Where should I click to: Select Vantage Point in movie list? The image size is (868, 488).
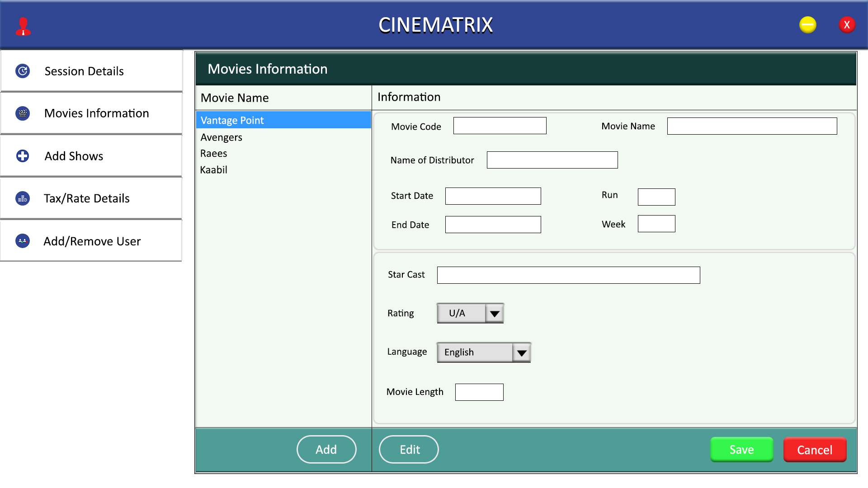click(283, 120)
